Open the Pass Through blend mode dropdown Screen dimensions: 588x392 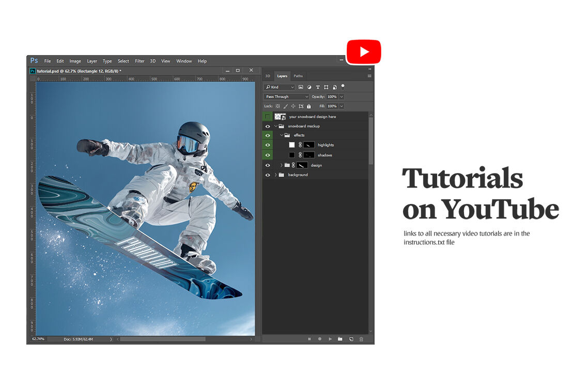(286, 97)
